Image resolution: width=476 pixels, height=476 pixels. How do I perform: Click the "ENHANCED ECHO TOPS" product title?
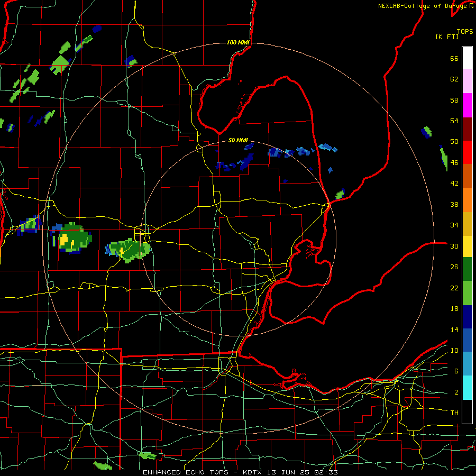click(x=186, y=472)
